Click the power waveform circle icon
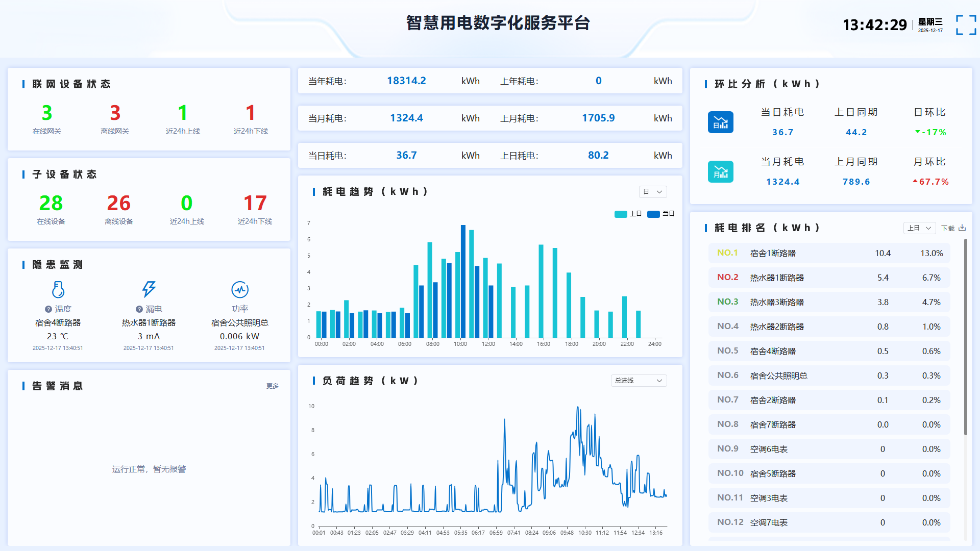This screenshot has width=980, height=551. tap(239, 289)
